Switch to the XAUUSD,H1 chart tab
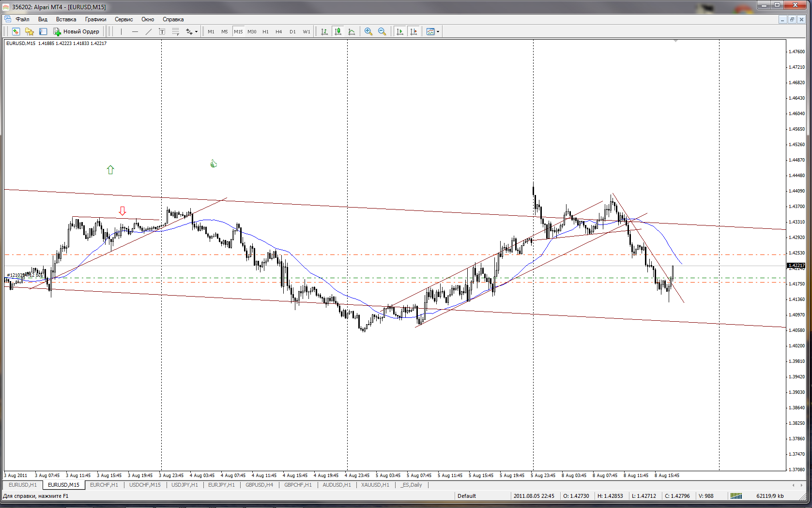This screenshot has height=508, width=812. 375,485
